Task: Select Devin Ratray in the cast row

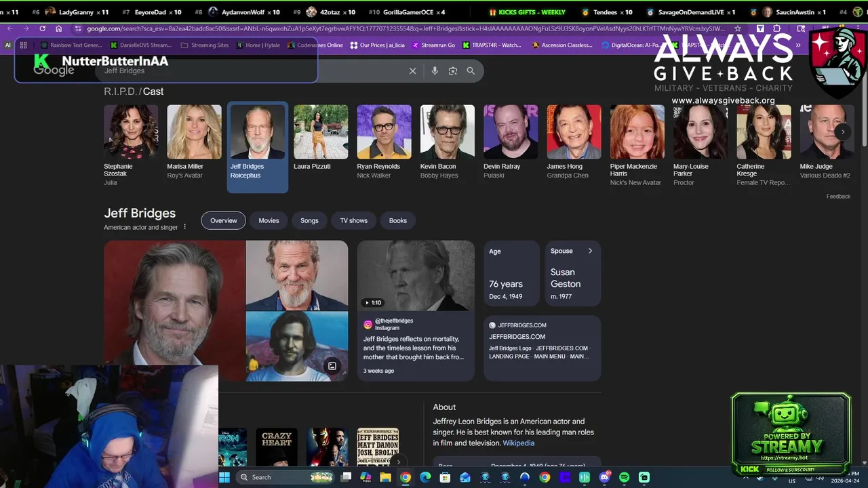Action: 510,142
